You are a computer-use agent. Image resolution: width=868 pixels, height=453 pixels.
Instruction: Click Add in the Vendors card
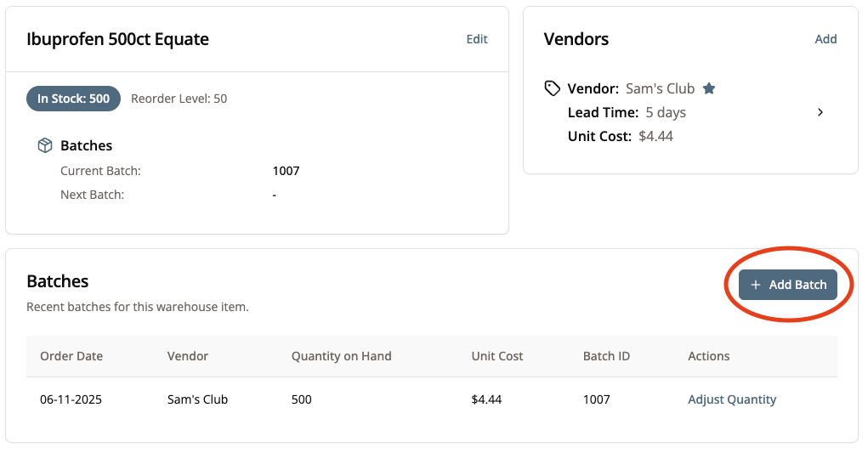(x=825, y=39)
